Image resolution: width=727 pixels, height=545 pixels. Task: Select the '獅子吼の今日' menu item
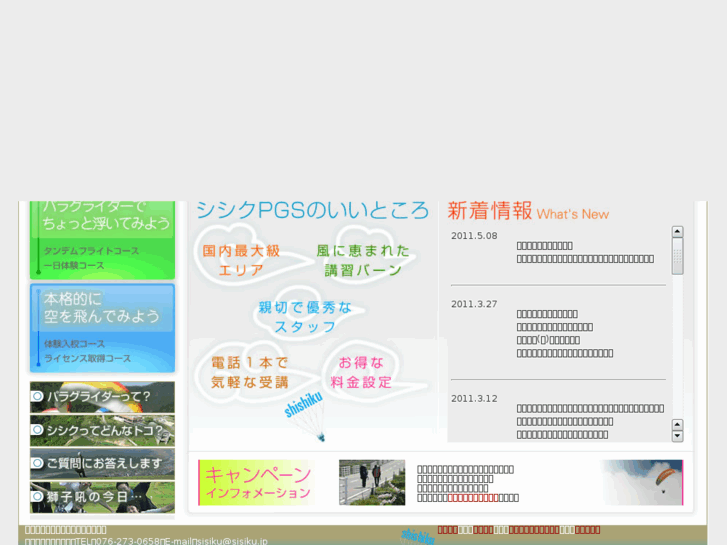point(102,497)
